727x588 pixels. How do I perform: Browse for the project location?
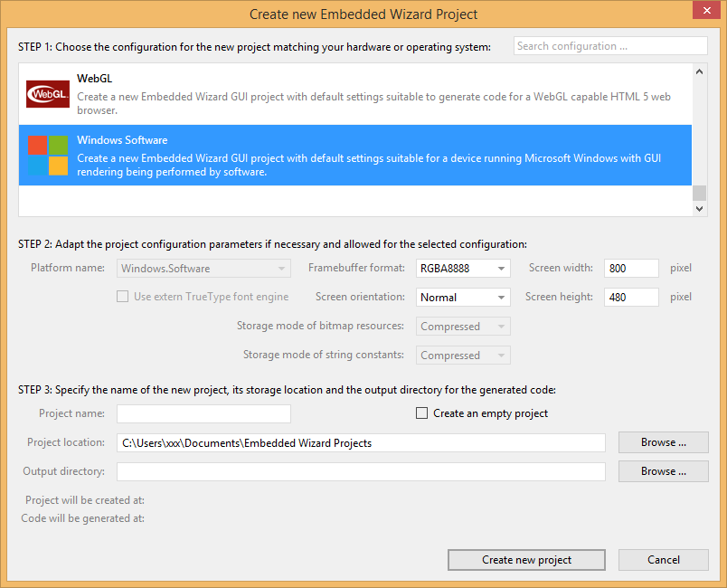click(663, 442)
